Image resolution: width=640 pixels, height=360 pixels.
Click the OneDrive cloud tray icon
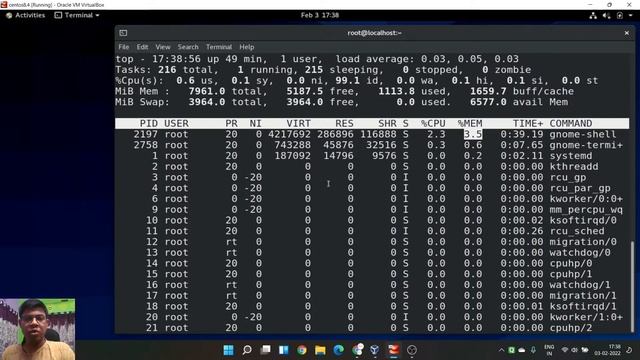[x=522, y=350]
